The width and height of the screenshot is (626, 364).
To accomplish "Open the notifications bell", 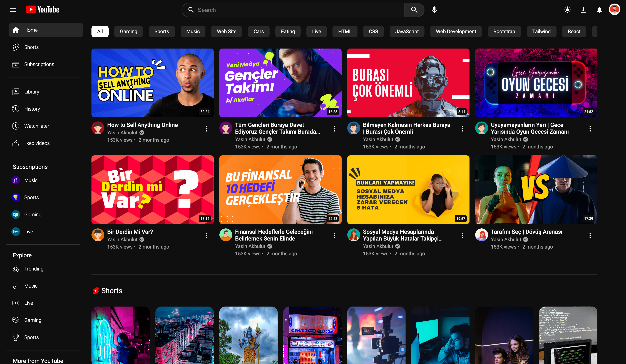I will (x=599, y=10).
